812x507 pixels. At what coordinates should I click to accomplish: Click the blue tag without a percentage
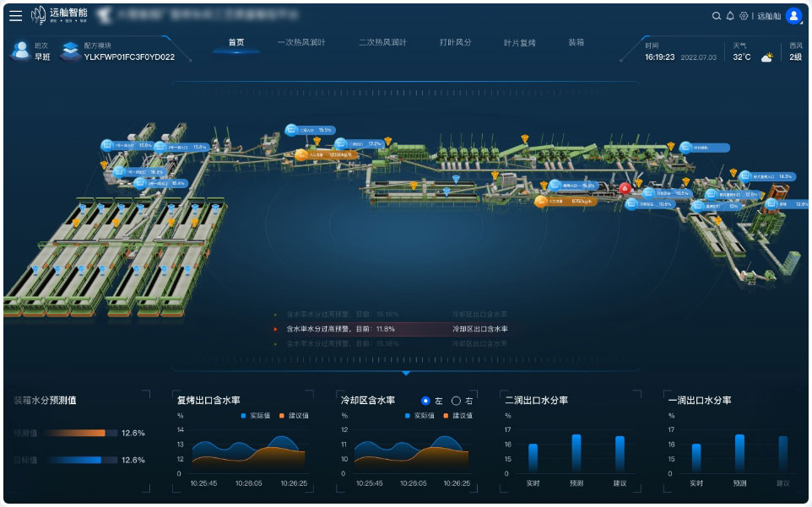coord(705,148)
